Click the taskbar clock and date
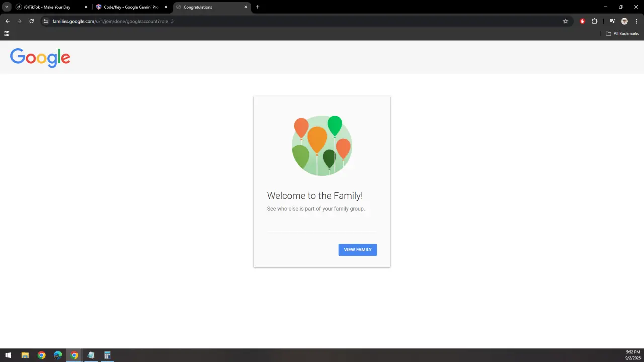 633,355
